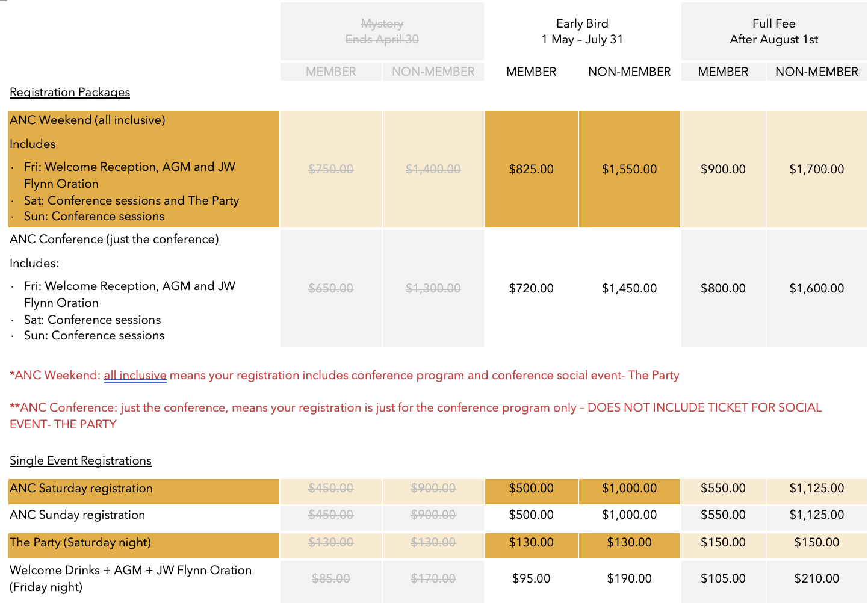This screenshot has width=868, height=603.
Task: Select the Early Bird column header
Action: 582,31
